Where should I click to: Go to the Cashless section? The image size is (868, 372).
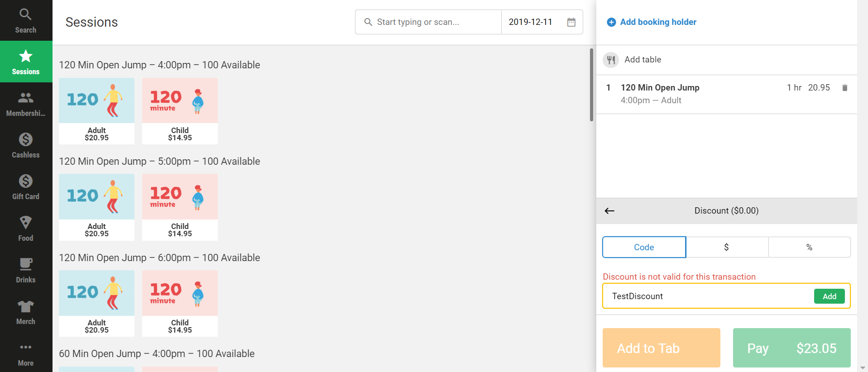[26, 146]
